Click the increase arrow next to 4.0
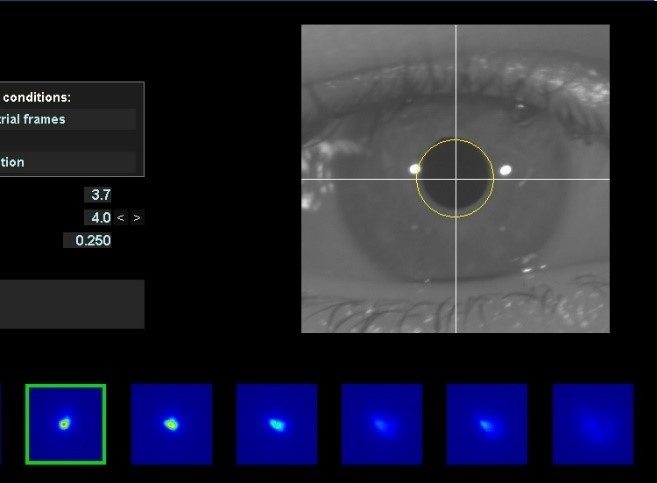 click(137, 218)
